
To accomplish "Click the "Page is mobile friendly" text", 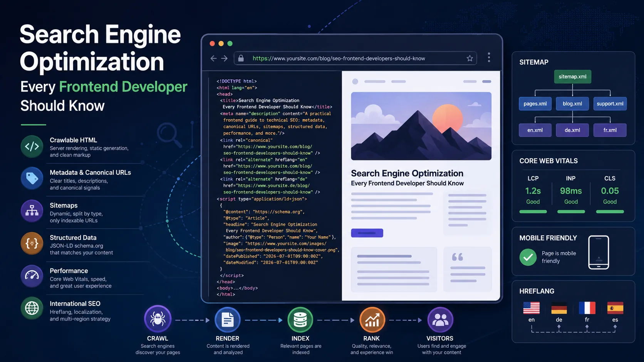I will click(559, 257).
